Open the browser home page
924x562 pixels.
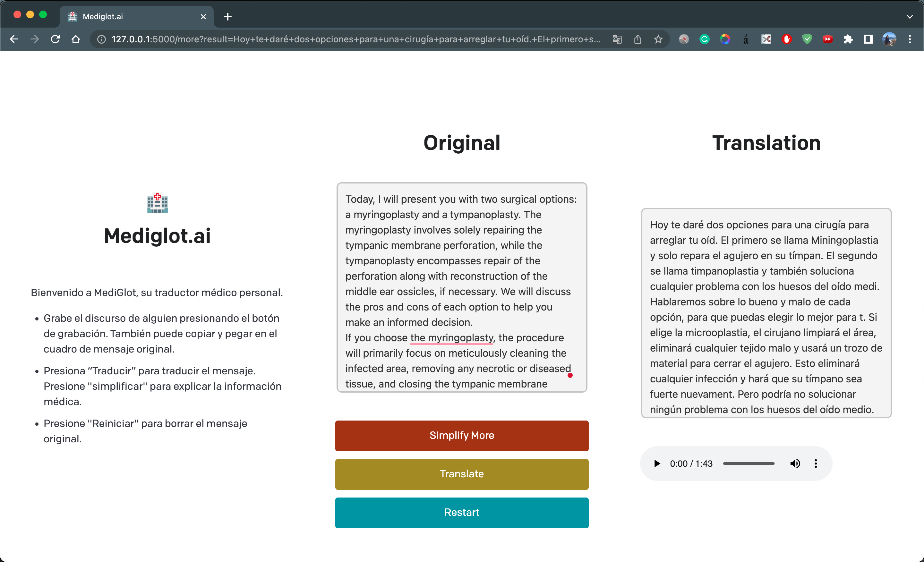(x=76, y=39)
